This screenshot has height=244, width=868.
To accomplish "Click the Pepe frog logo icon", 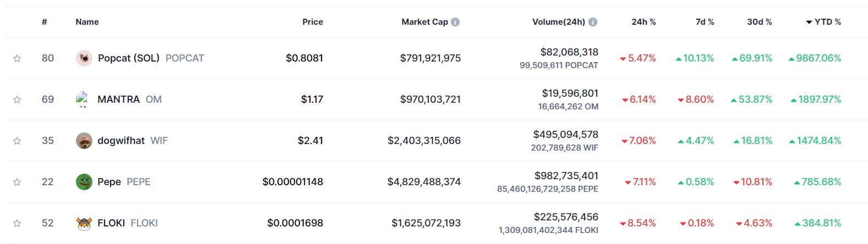I will click(84, 182).
